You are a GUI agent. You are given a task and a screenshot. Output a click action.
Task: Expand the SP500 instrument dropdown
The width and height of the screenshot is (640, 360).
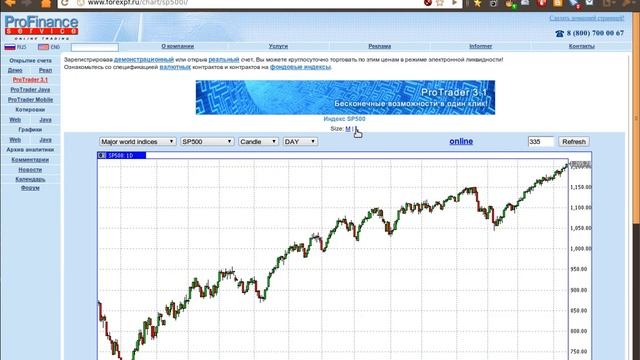207,142
